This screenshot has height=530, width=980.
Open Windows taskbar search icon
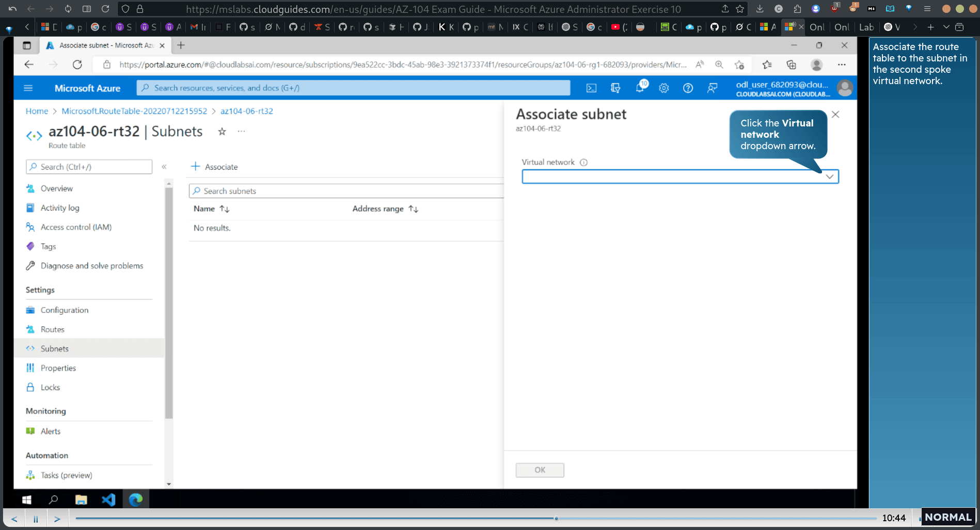53,500
